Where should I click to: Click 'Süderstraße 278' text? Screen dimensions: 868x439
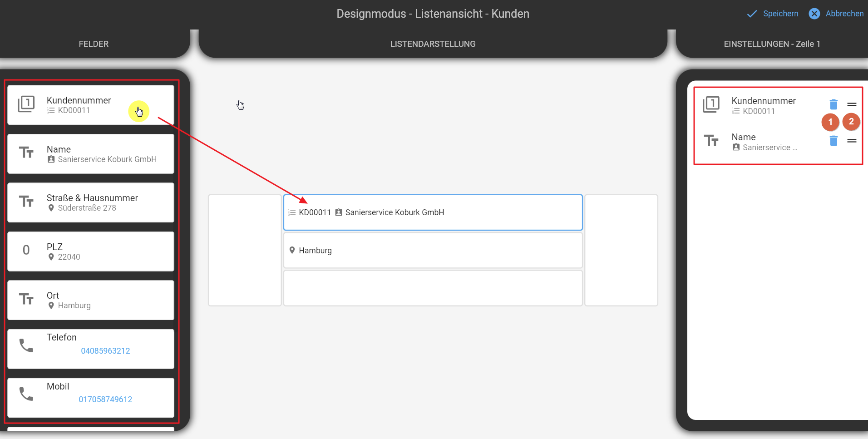(87, 208)
